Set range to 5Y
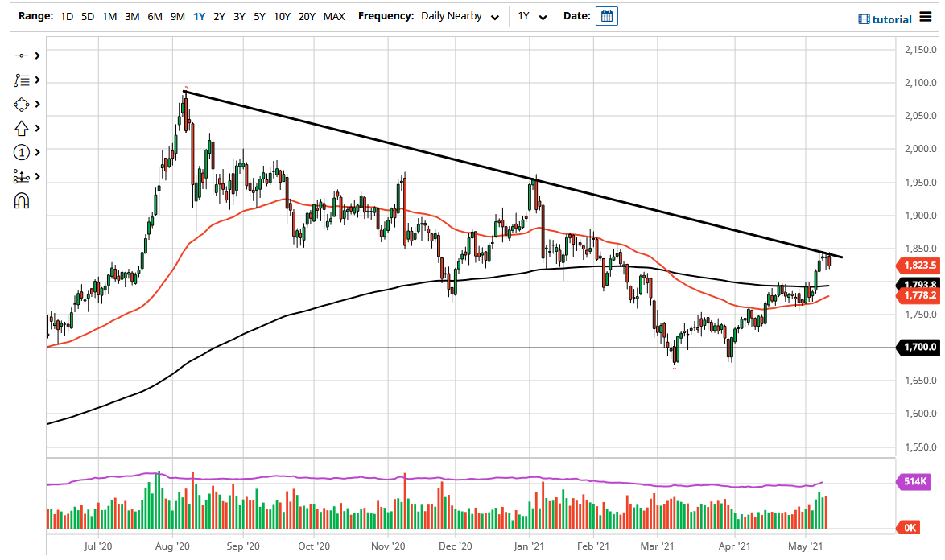 point(259,16)
